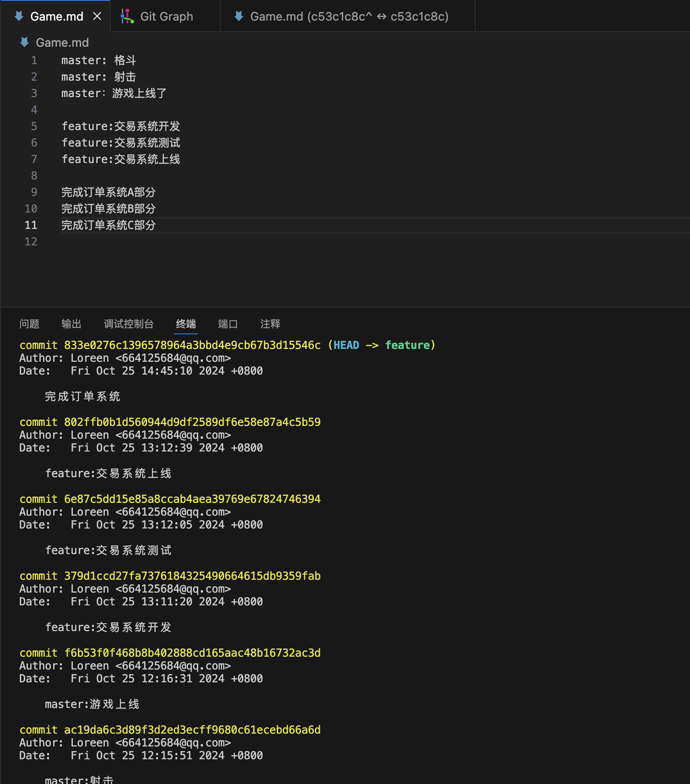The image size is (690, 784).
Task: Click the green 'feature)' branch name in terminal
Action: click(410, 345)
